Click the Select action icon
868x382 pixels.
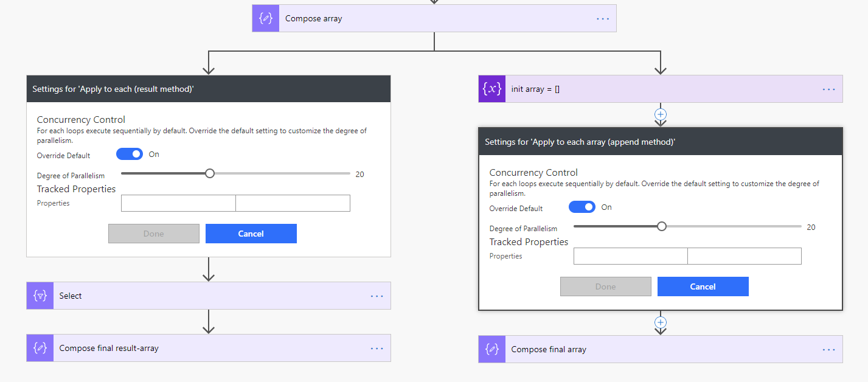coord(40,296)
